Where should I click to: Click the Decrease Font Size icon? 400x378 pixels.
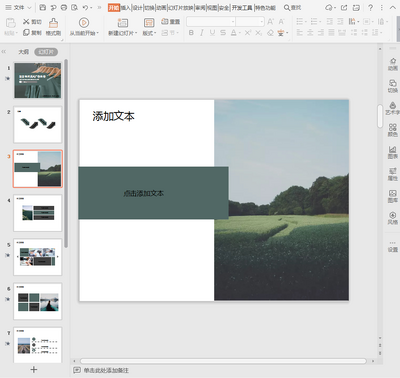[x=281, y=22]
